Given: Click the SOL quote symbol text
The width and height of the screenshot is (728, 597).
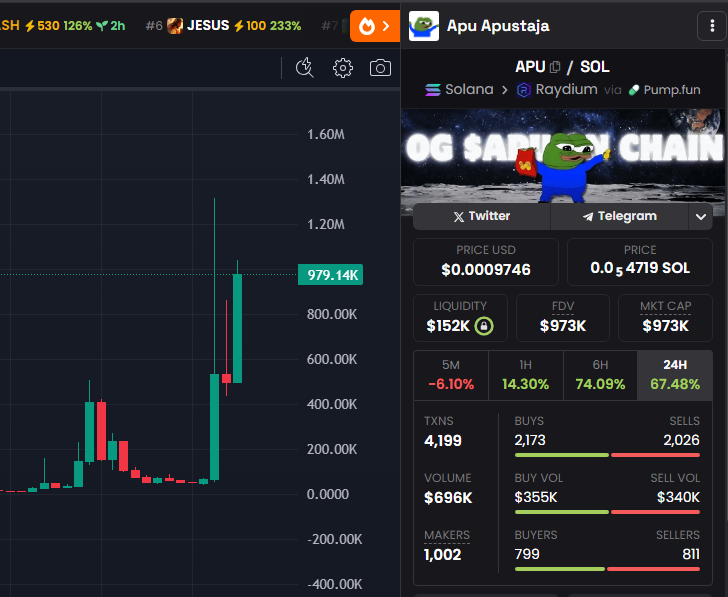Looking at the screenshot, I should coord(595,67).
